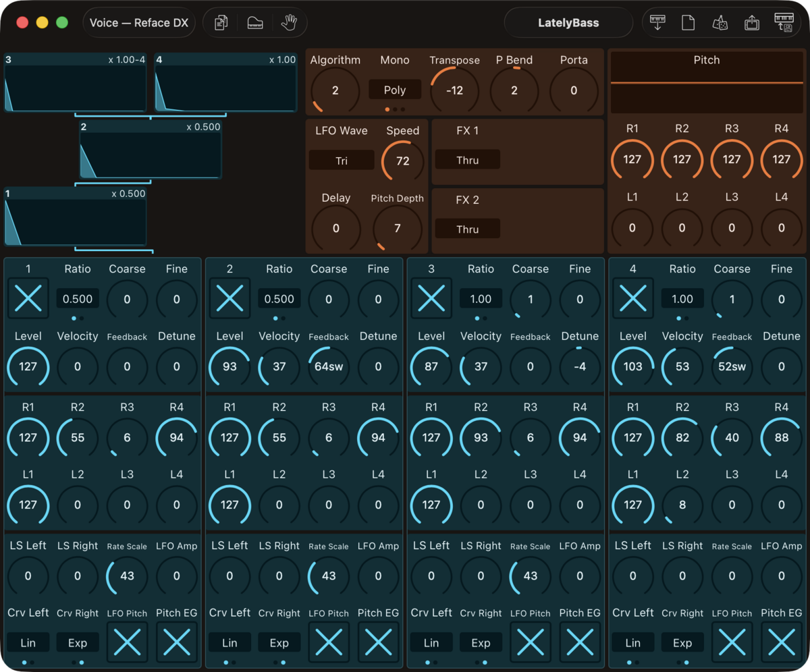This screenshot has width=810, height=672.
Task: Adjust Pitch EG R1 knob
Action: (632, 160)
